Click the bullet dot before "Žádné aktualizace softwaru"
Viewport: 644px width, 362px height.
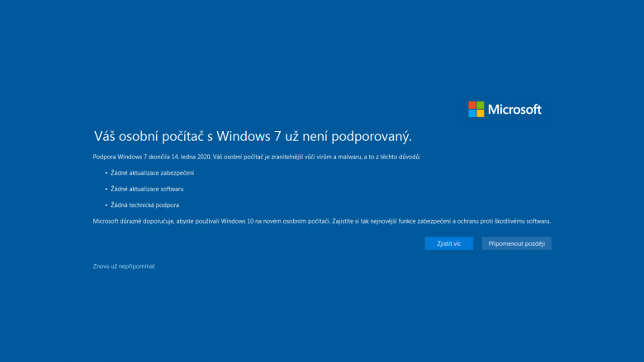pyautogui.click(x=107, y=189)
